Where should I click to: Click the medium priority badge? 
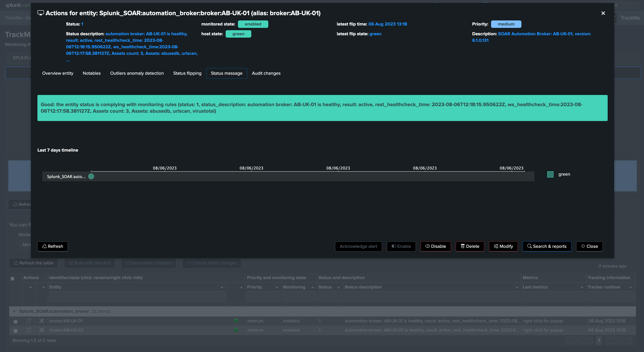(x=506, y=24)
